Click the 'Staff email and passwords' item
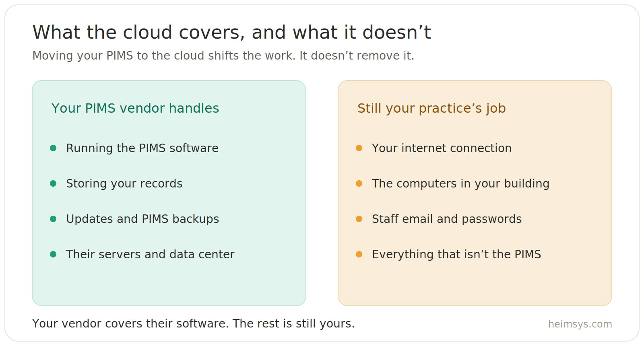Viewport: 644px width, 346px height. coord(447,219)
